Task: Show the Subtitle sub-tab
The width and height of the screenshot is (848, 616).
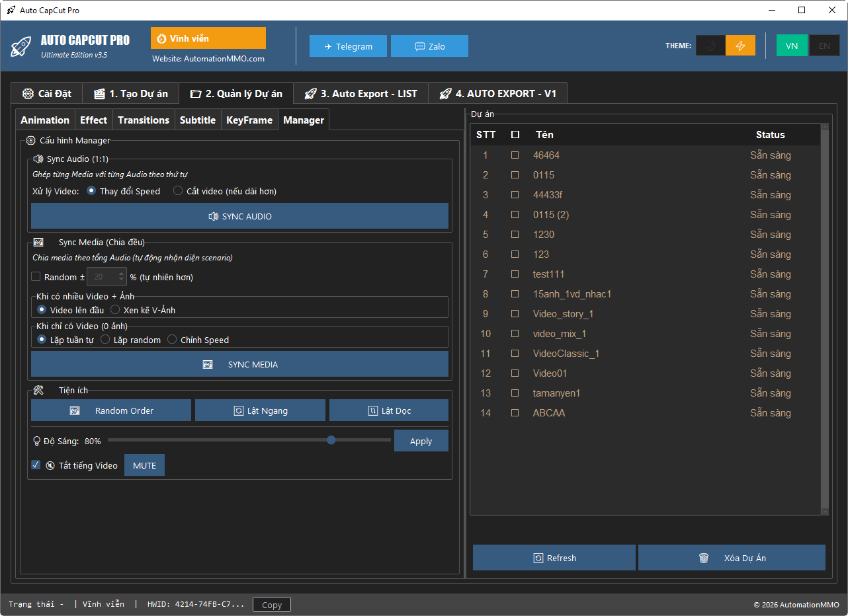Action: tap(198, 120)
